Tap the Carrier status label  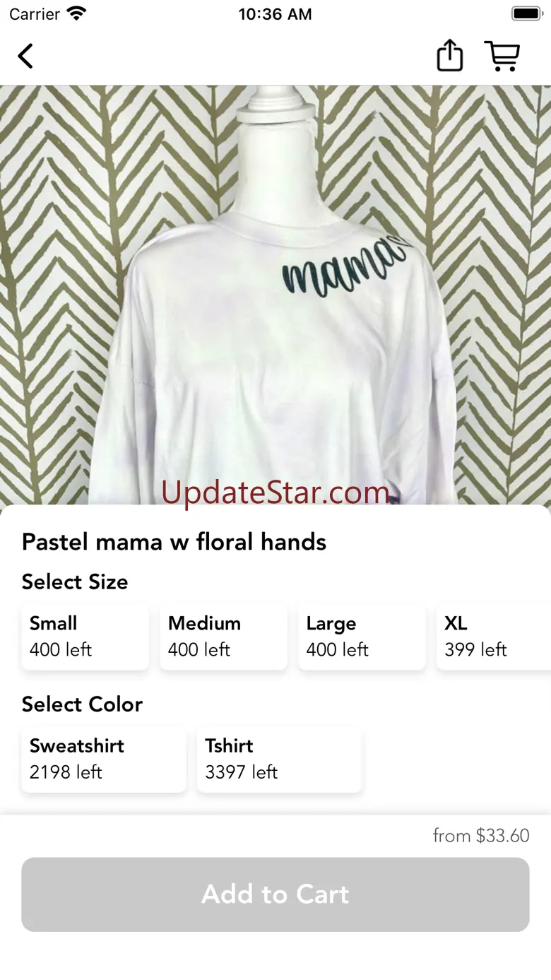(35, 13)
